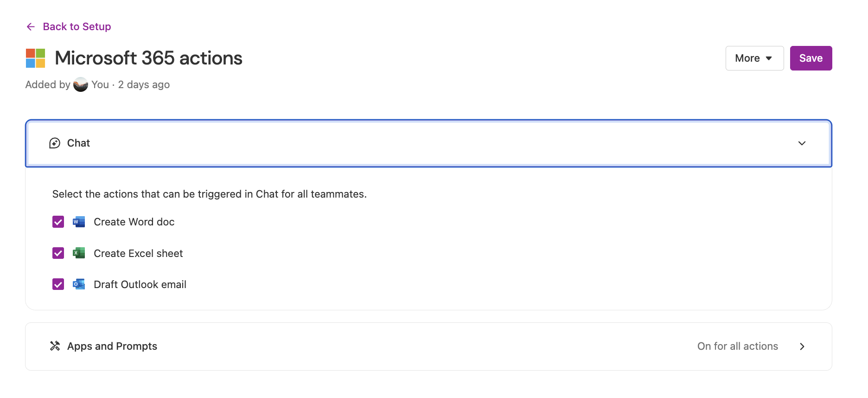Collapse the Chat section chevron
868x398 pixels.
[x=802, y=143]
